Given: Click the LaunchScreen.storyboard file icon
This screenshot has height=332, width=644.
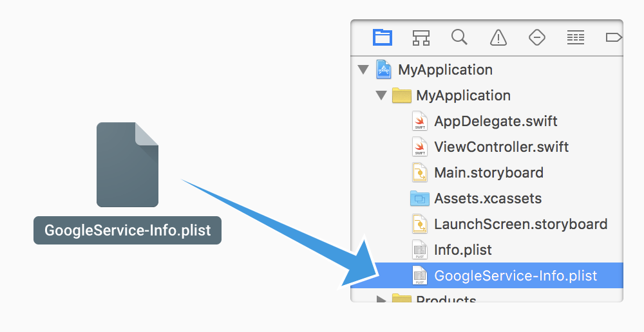Looking at the screenshot, I should point(420,224).
